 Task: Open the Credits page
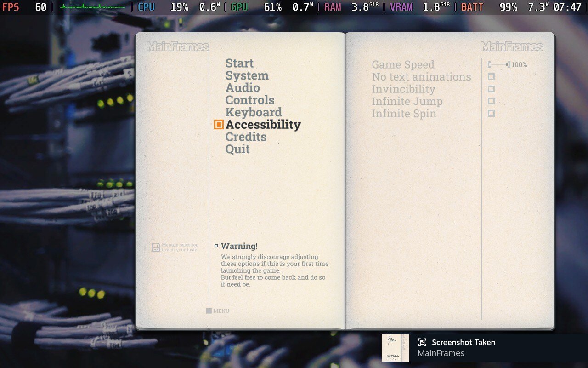click(246, 137)
